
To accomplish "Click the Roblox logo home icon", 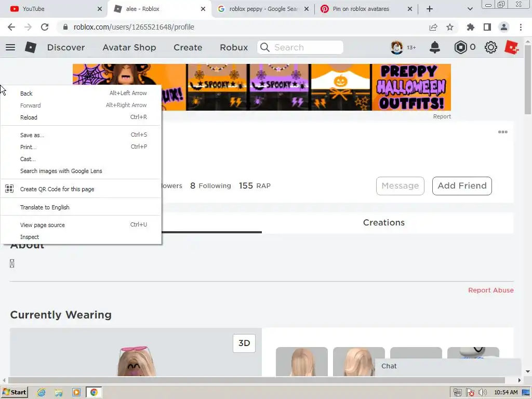I will coord(31,47).
